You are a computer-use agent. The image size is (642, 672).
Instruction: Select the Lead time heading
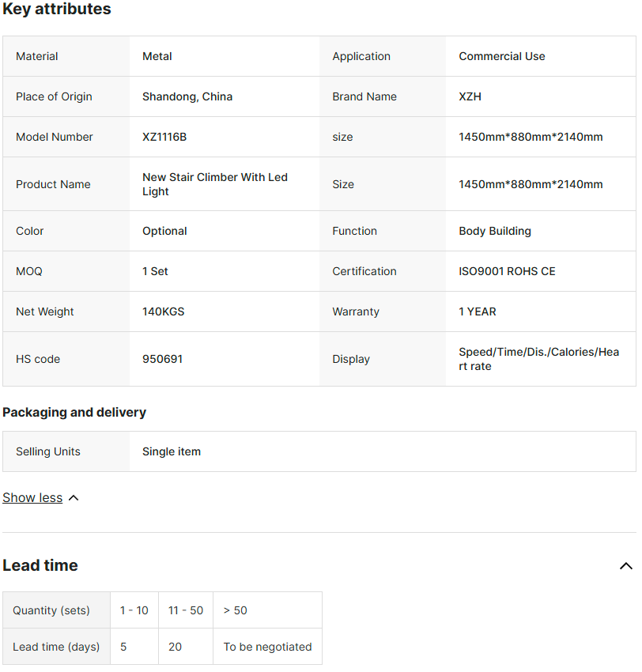coord(40,565)
